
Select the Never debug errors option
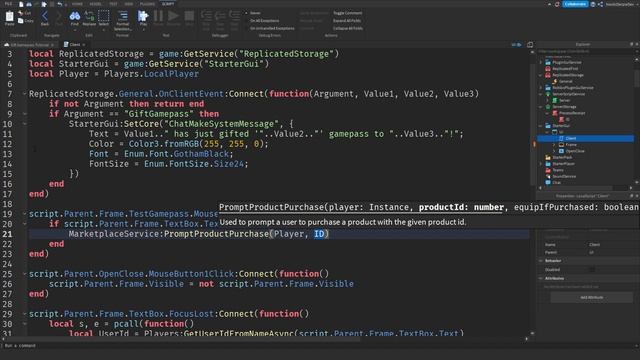pyautogui.click(x=255, y=13)
